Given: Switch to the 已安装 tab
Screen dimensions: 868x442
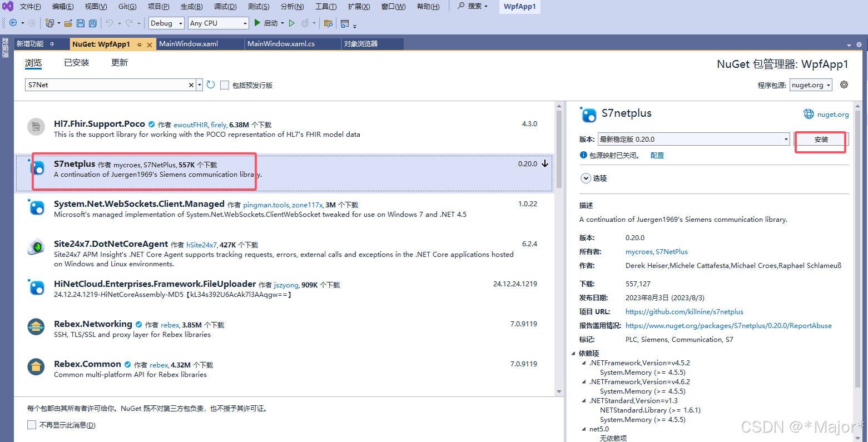Looking at the screenshot, I should point(76,63).
